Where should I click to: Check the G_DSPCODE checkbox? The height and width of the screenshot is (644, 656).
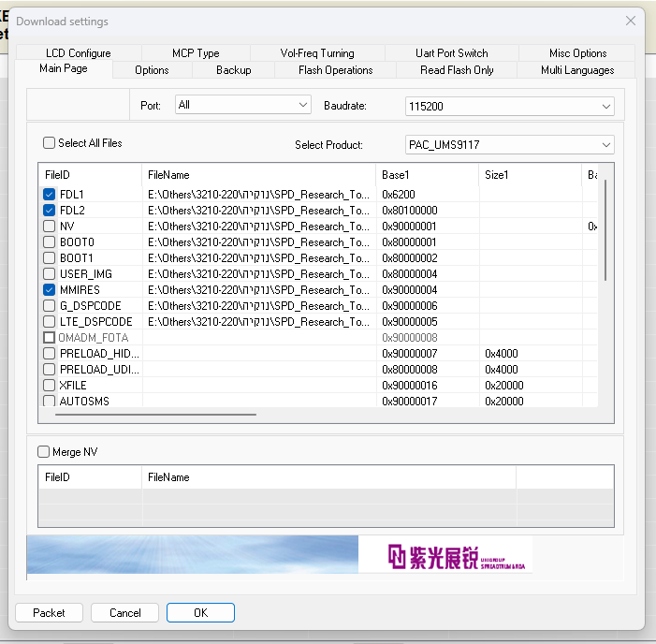(x=49, y=306)
